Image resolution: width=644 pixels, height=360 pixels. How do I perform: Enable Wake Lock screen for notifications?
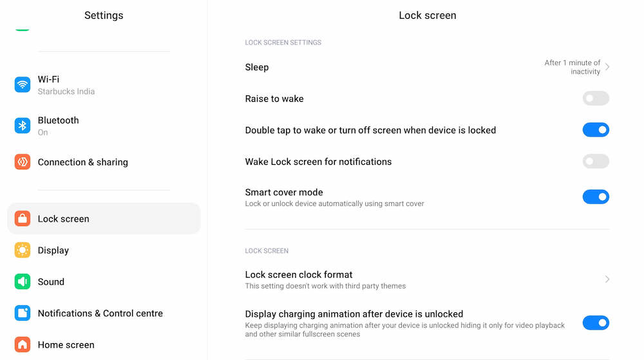coord(596,162)
